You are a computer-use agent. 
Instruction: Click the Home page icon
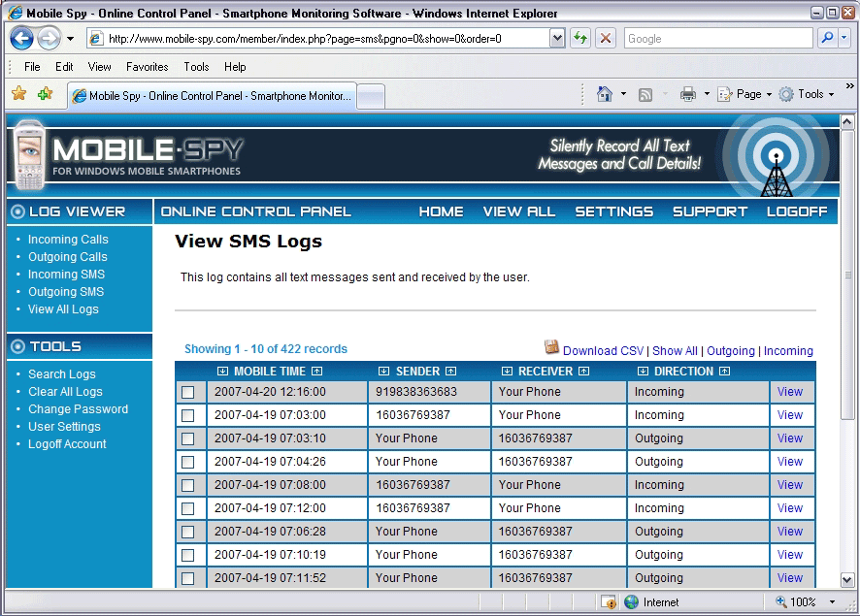[x=605, y=94]
